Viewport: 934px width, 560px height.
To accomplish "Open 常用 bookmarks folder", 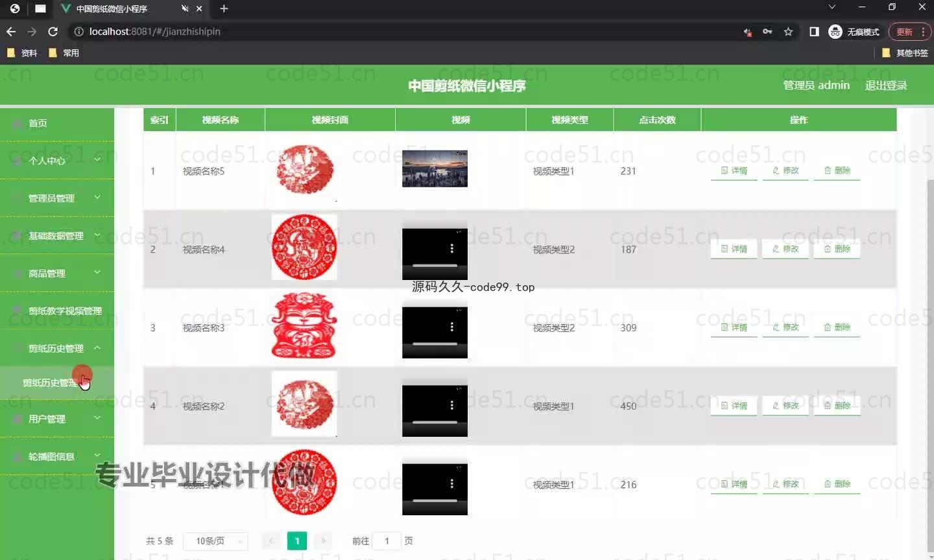I will [x=64, y=53].
